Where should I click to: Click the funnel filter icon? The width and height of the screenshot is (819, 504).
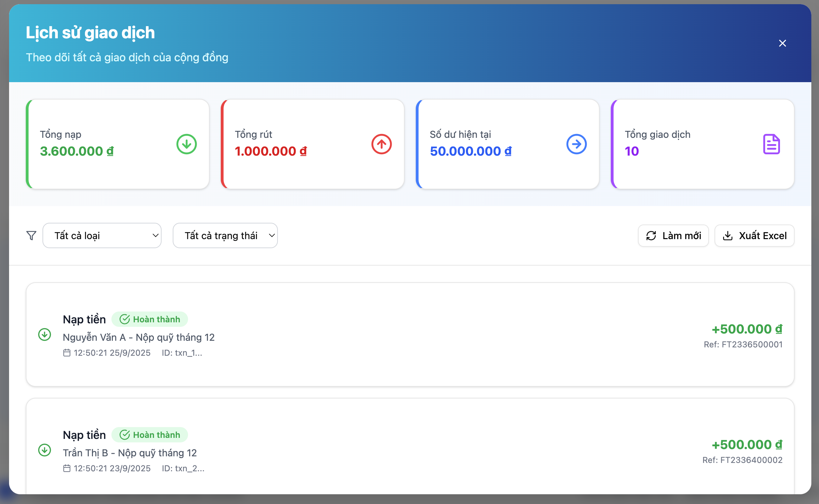(31, 236)
